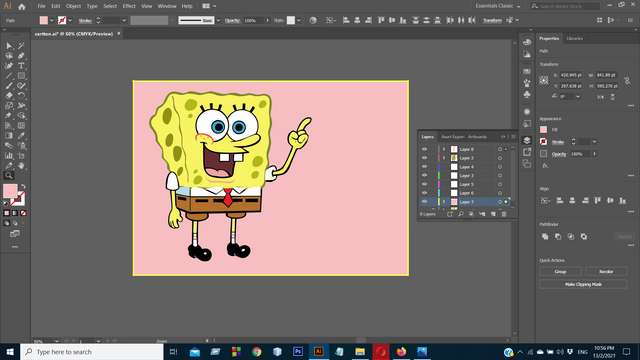This screenshot has height=360, width=640.
Task: Expand Layer 8 contents
Action: pos(444,149)
